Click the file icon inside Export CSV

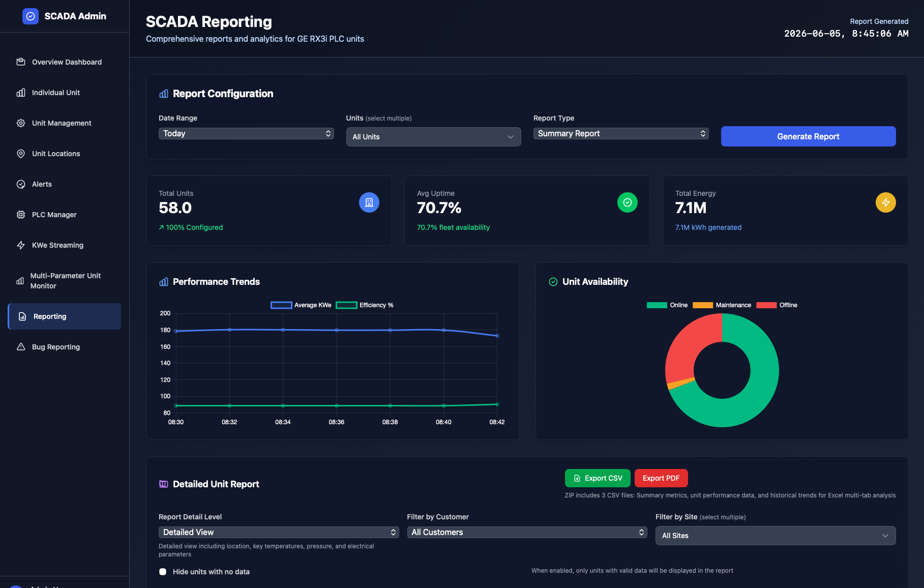click(x=577, y=478)
